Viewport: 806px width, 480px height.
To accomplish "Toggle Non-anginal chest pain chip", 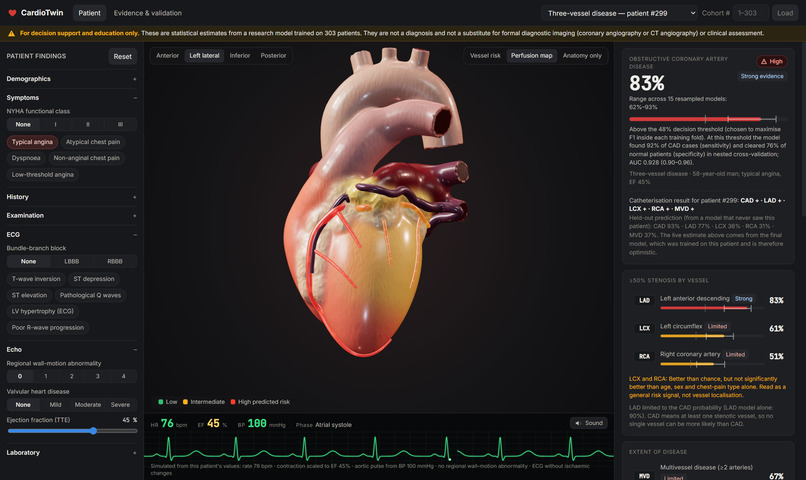I will (x=86, y=158).
